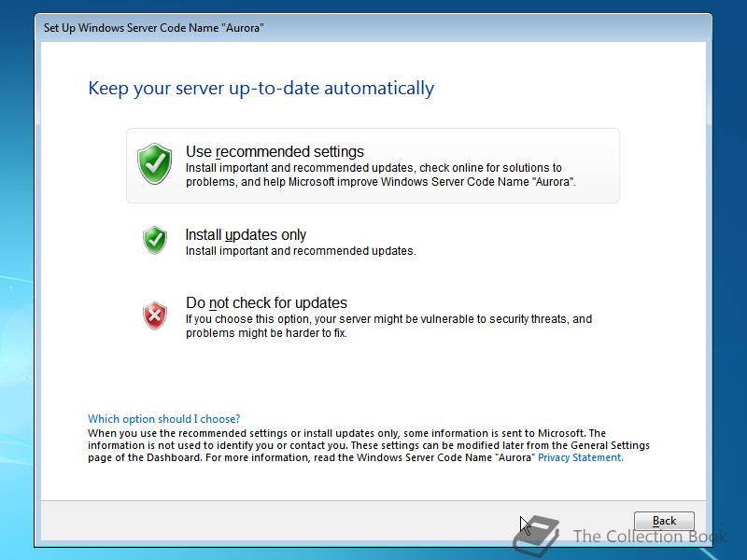Screen dimensions: 747x560
Task: Click the red X shield icon
Action: pyautogui.click(x=155, y=315)
